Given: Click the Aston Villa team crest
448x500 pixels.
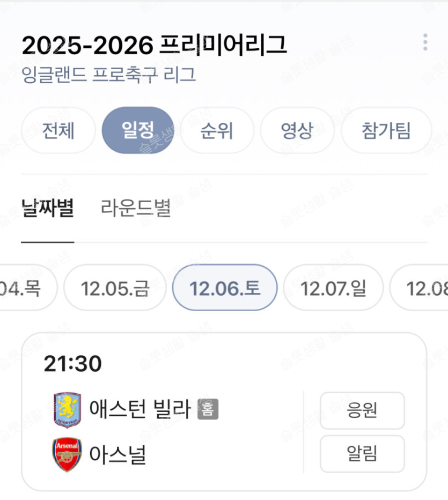Looking at the screenshot, I should 67,410.
